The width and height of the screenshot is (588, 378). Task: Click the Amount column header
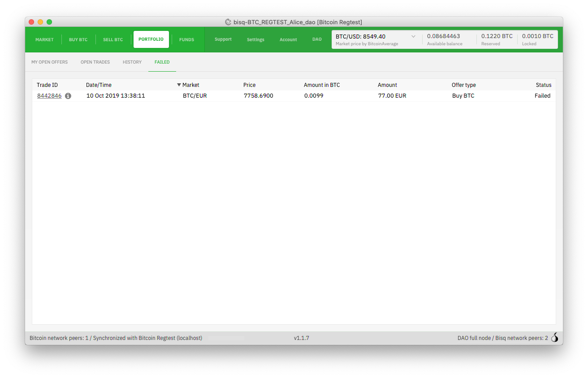pos(387,85)
